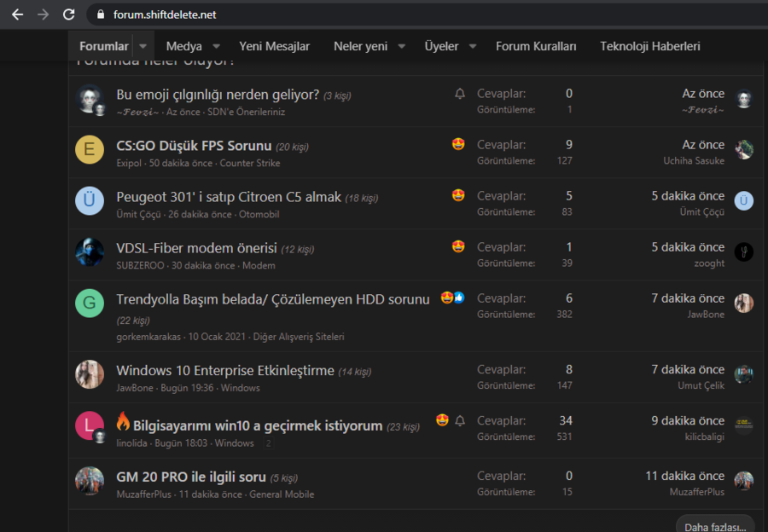The image size is (768, 532).
Task: Click the green G avatar of gorkemkarakas
Action: (x=90, y=303)
